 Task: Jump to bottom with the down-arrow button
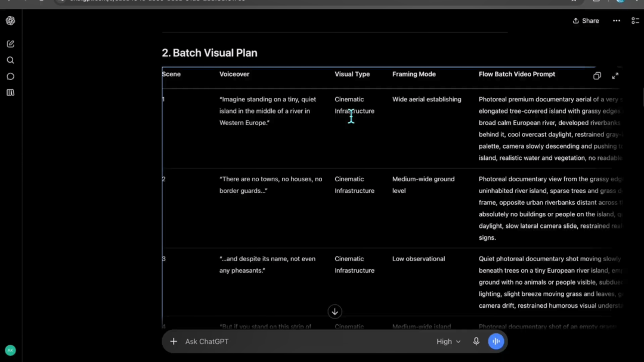click(x=335, y=311)
